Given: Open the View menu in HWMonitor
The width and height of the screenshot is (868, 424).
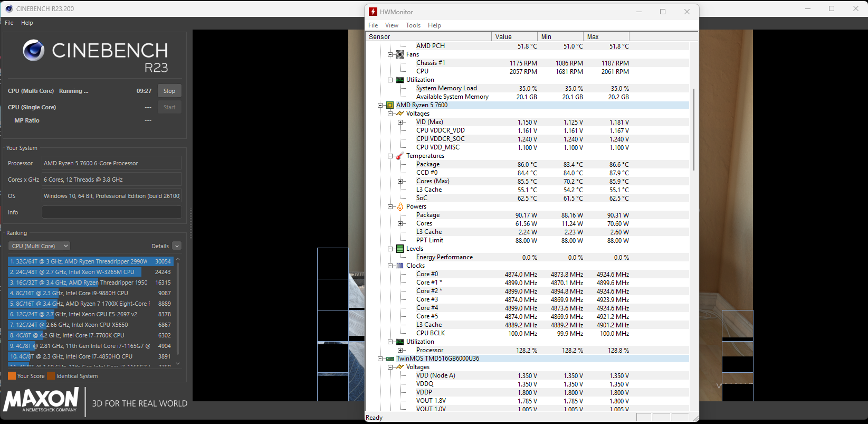Looking at the screenshot, I should pos(392,25).
